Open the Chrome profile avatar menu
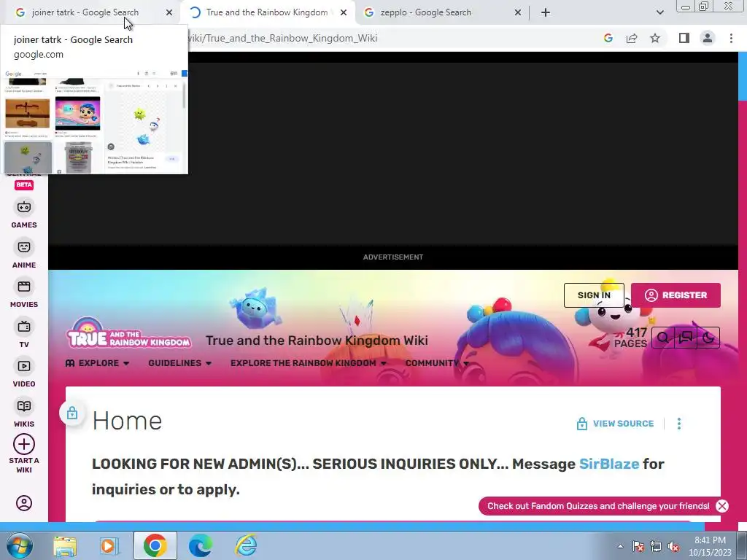Viewport: 747px width, 560px height. tap(708, 38)
